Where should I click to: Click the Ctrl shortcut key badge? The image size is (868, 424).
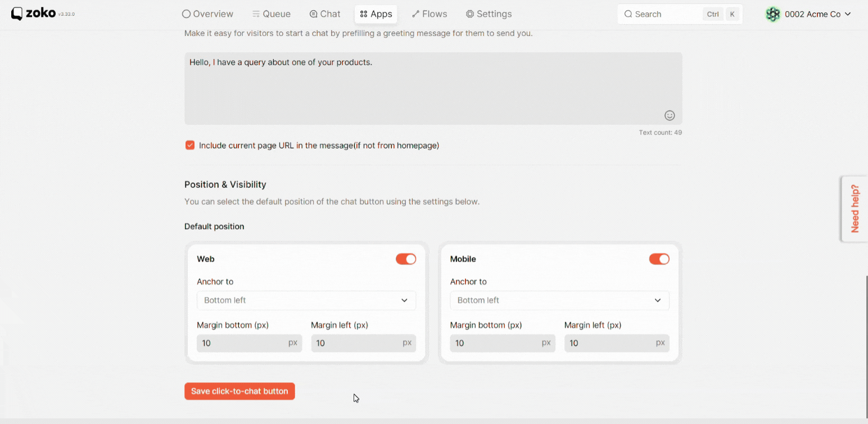(713, 14)
